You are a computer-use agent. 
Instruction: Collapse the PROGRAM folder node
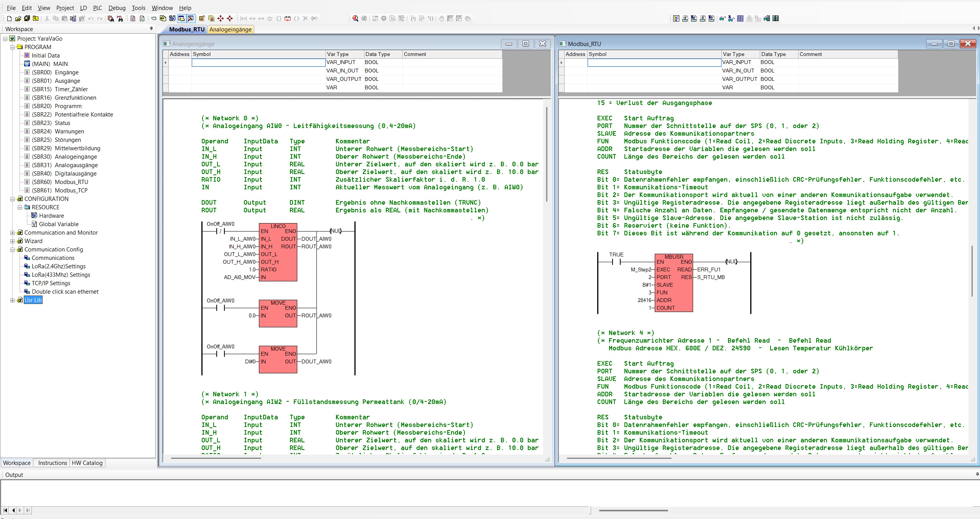pos(12,47)
